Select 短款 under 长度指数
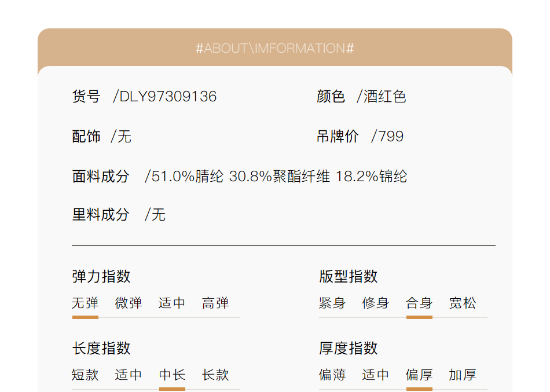The height and width of the screenshot is (392, 550). (x=85, y=375)
